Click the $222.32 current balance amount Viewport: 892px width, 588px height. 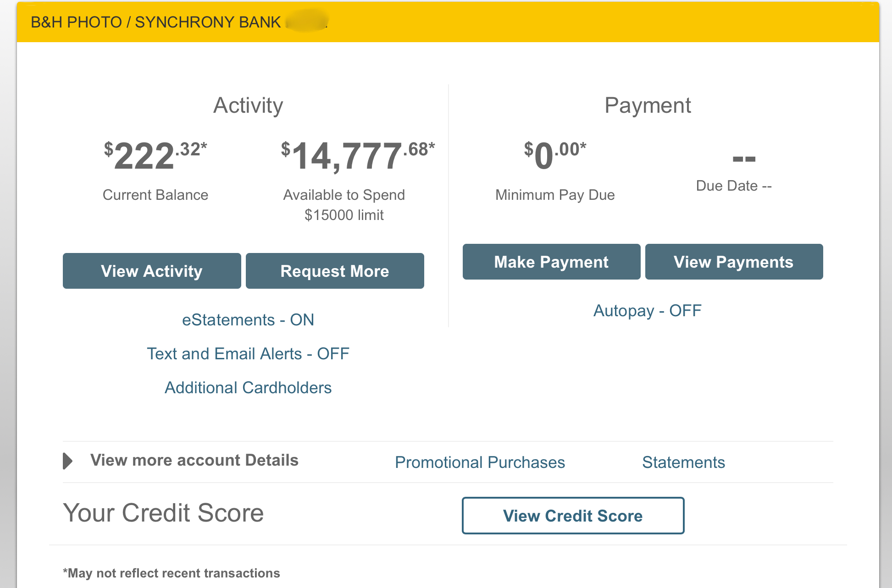tap(155, 156)
